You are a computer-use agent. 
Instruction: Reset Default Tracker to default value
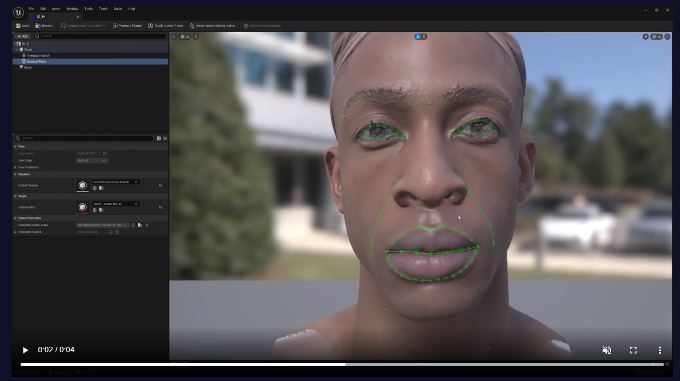pyautogui.click(x=160, y=186)
